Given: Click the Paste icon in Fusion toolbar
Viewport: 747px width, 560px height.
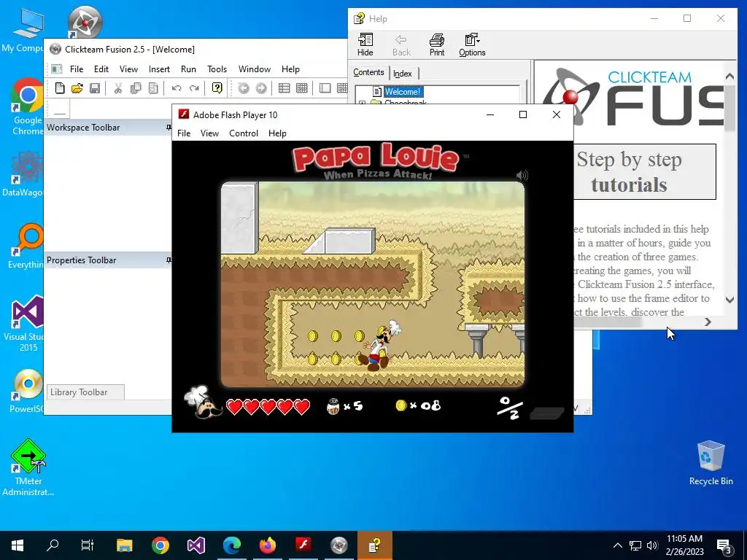Looking at the screenshot, I should coord(153,88).
